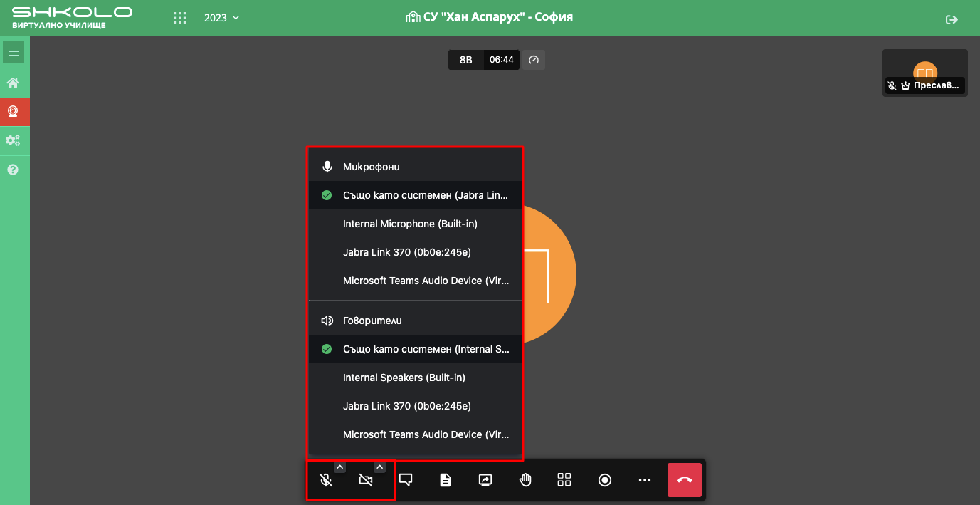Image resolution: width=980 pixels, height=505 pixels.
Task: Expand video options chevron above camera
Action: (x=380, y=467)
